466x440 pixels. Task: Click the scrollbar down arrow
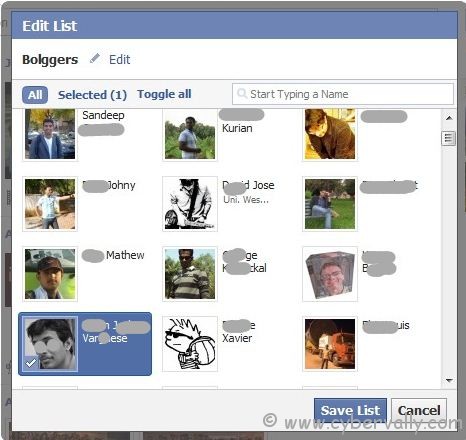pos(449,380)
